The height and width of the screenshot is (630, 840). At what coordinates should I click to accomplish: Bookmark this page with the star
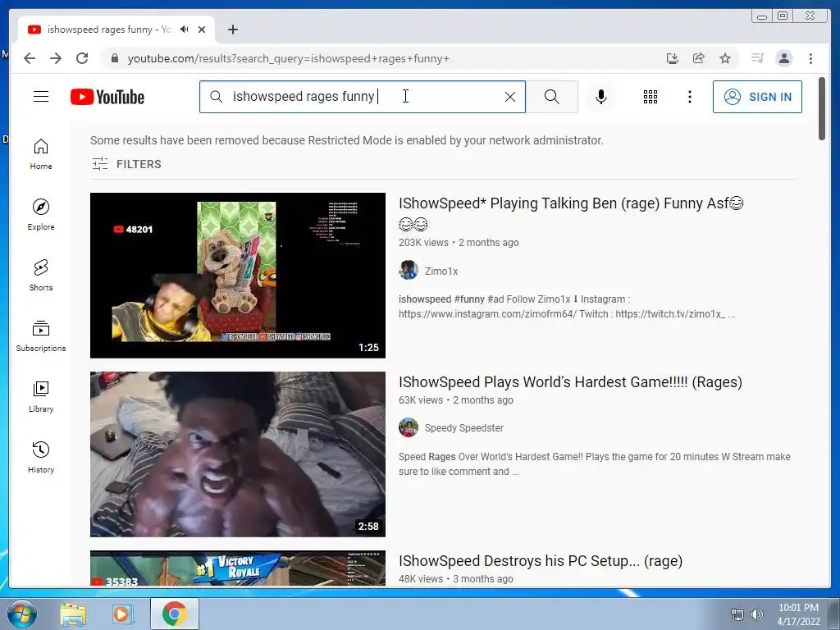click(x=725, y=58)
